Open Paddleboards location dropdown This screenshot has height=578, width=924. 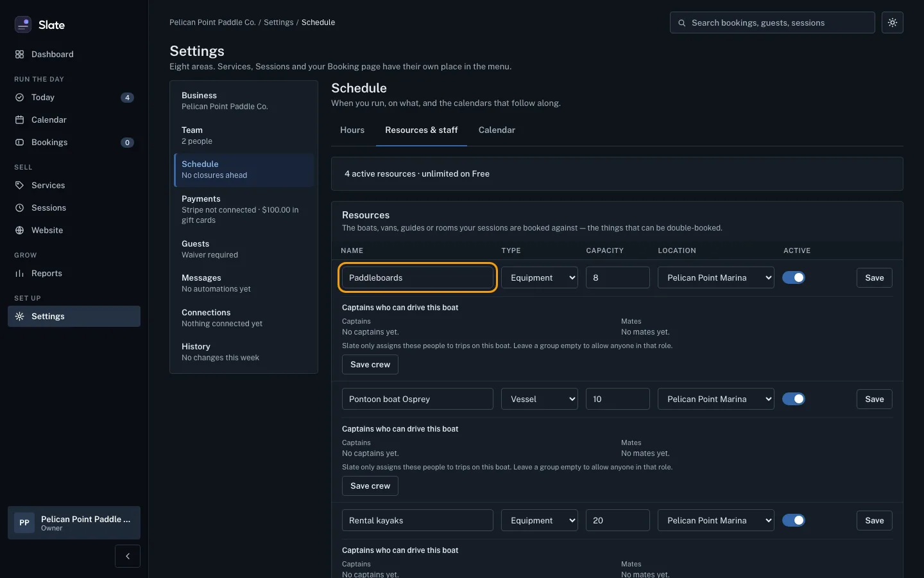716,277
